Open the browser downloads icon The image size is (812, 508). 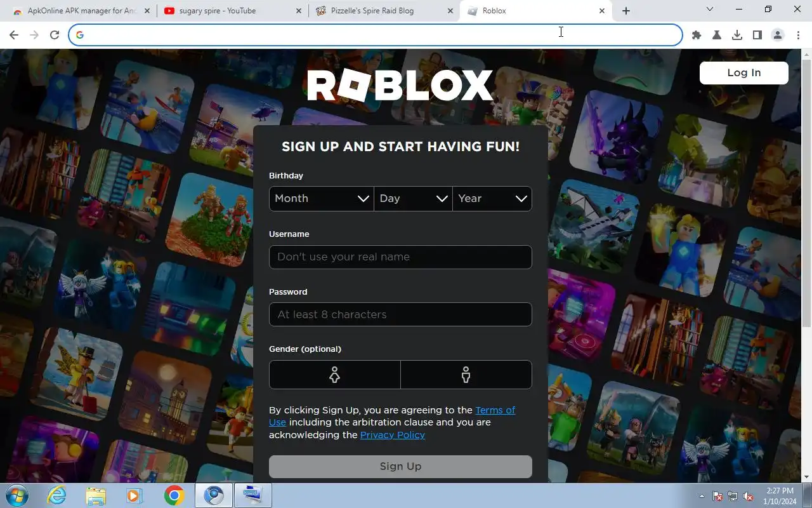[x=737, y=35]
